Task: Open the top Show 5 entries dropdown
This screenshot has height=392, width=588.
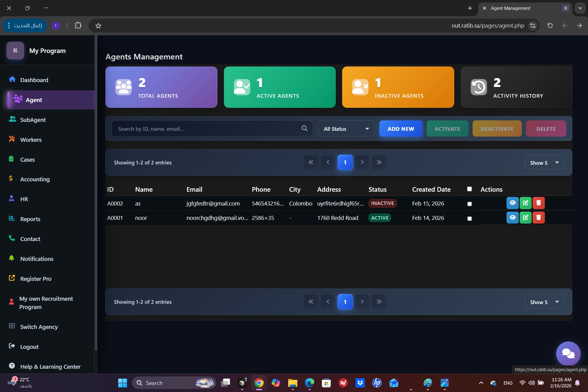Action: click(544, 163)
